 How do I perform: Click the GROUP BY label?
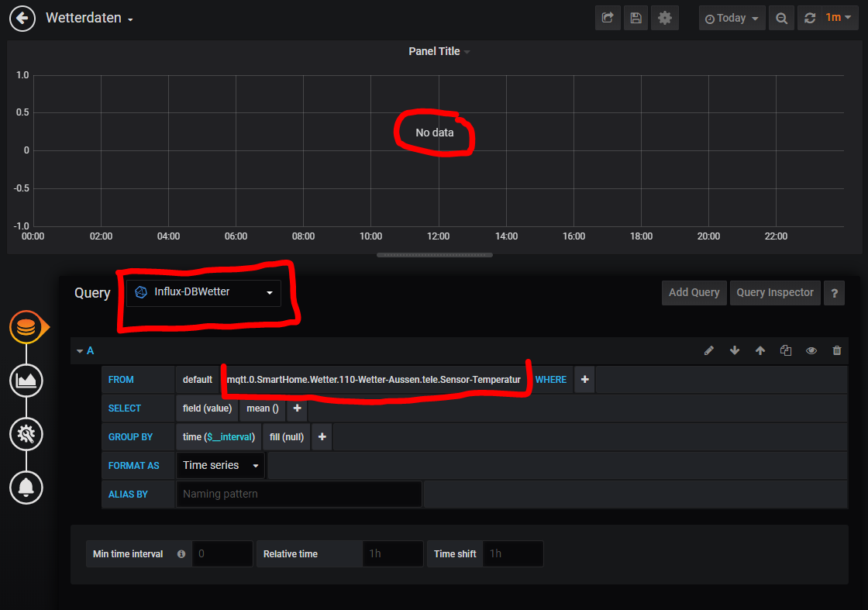tap(130, 437)
